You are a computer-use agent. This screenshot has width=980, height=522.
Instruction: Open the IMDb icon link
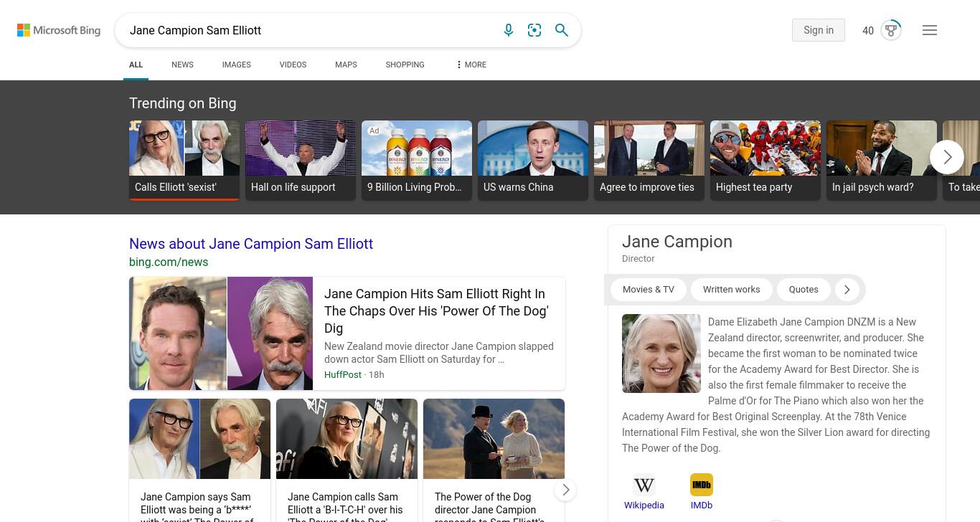(702, 485)
